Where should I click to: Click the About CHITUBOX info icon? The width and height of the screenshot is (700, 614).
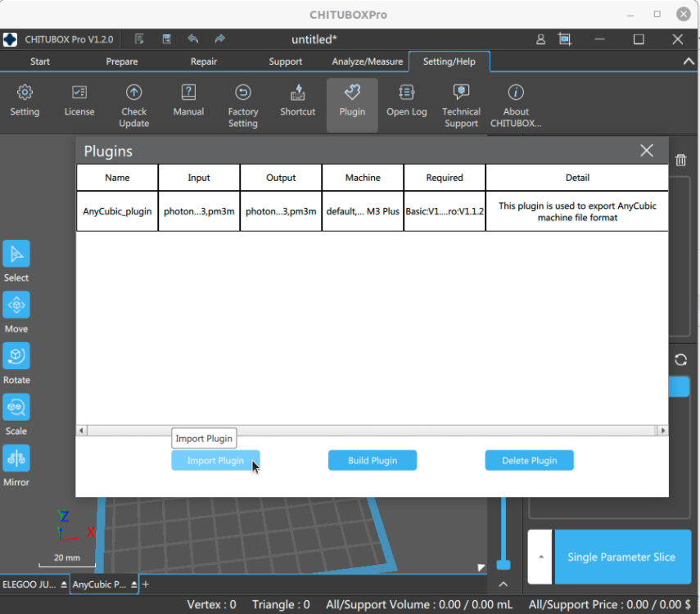tap(516, 93)
